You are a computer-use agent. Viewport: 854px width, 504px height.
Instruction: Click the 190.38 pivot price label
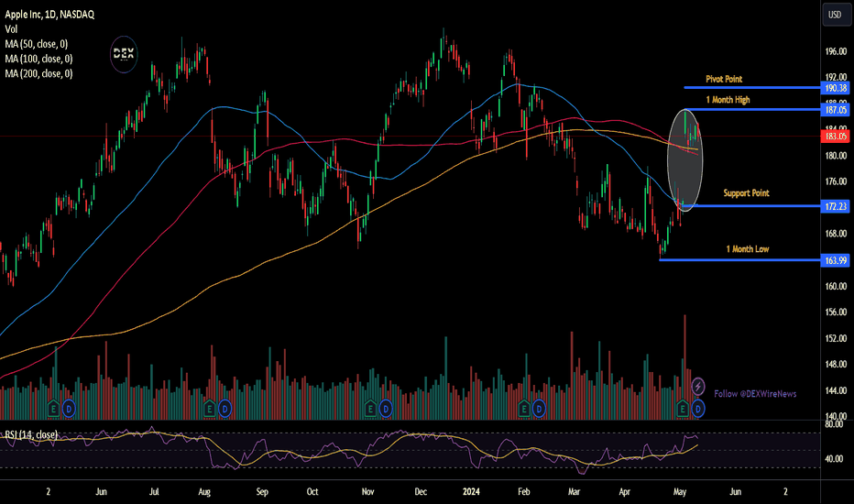[836, 88]
